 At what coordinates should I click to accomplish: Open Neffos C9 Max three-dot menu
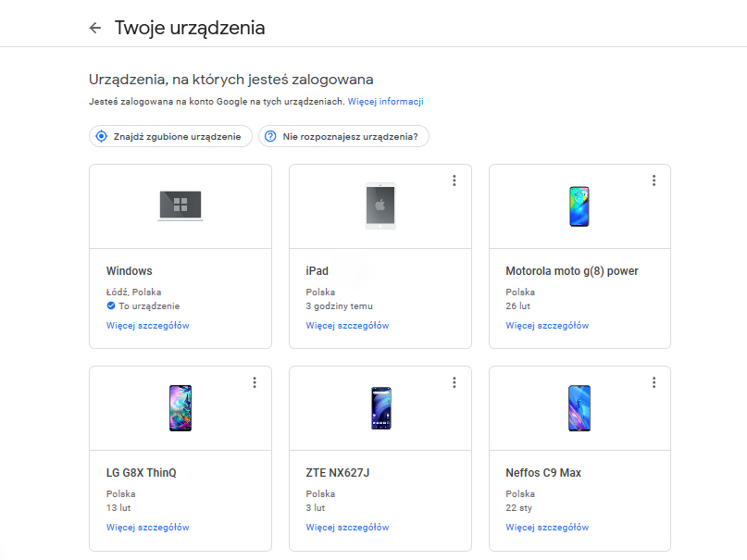[x=654, y=382]
